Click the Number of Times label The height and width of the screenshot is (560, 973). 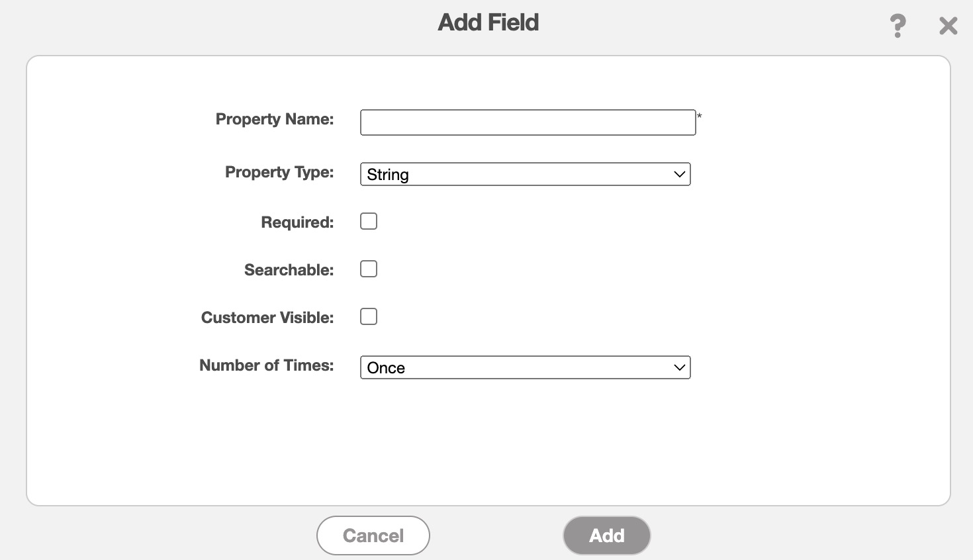[267, 365]
